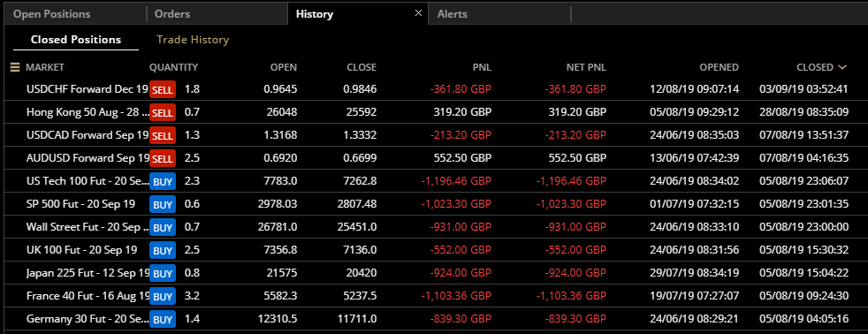Select AUDUSD Forward Sep 19 market name
Screen dimensions: 868x334
tap(88, 157)
